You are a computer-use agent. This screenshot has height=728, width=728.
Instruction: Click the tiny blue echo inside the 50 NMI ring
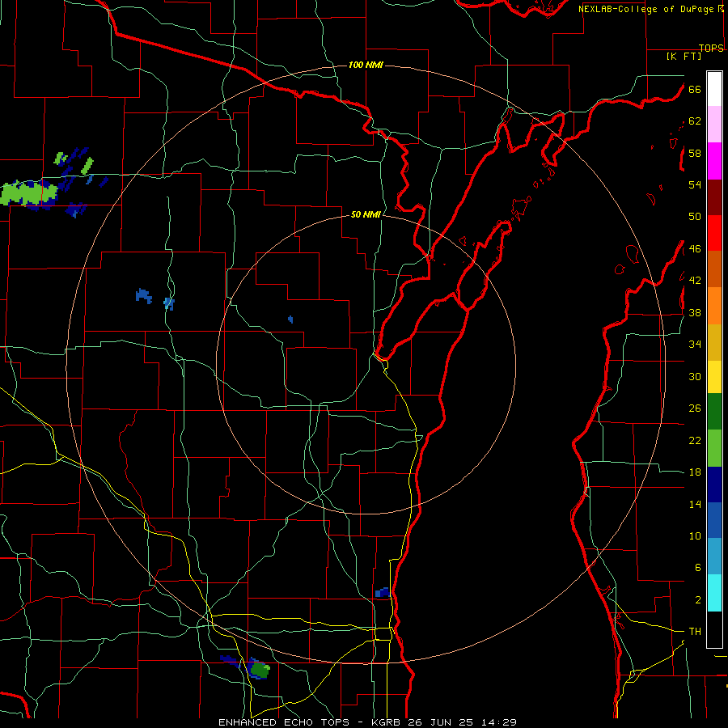coord(290,319)
